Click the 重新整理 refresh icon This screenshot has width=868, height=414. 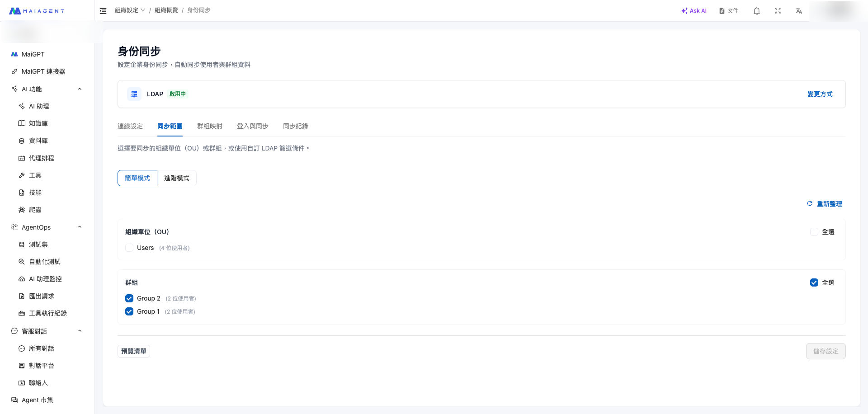click(810, 204)
